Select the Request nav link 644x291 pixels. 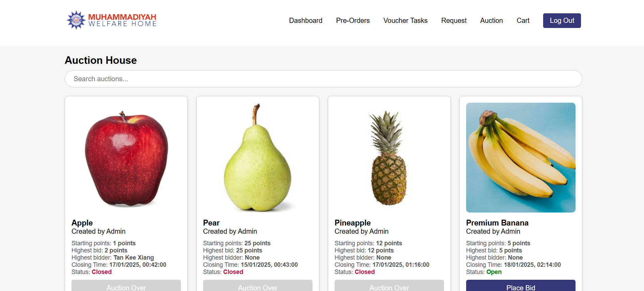point(454,20)
